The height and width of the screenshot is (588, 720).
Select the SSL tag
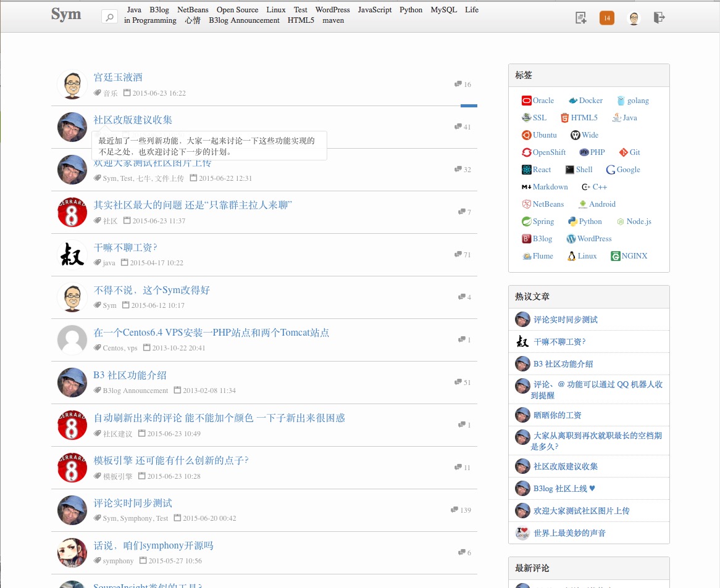[x=534, y=118]
